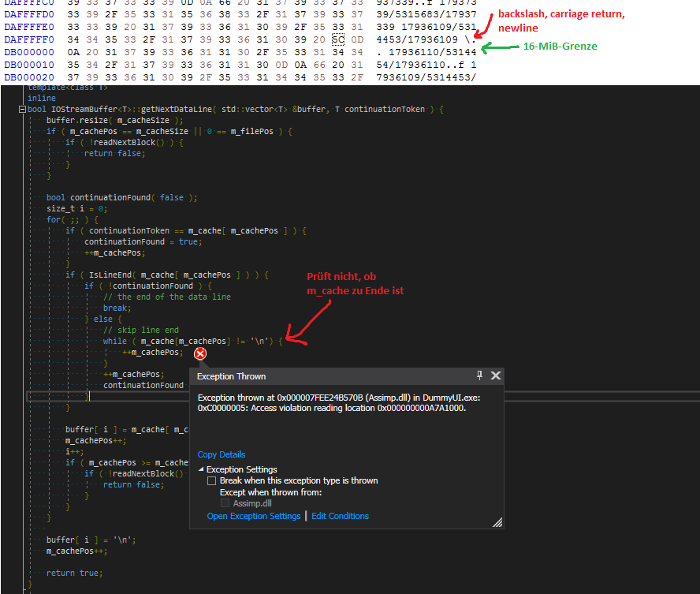The height and width of the screenshot is (594, 700).
Task: Toggle the Assimp.dll exception checkbox
Action: tap(225, 503)
